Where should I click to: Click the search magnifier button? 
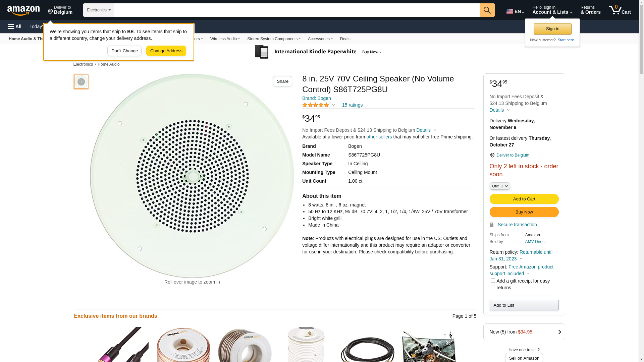tap(487, 10)
